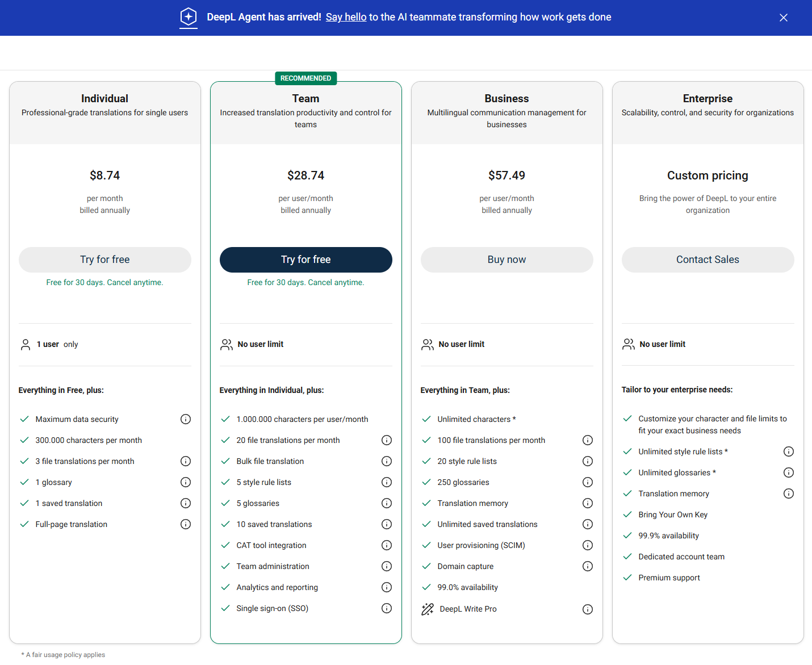
Task: Click the DeepL Write Pro magic wand icon
Action: pos(428,609)
